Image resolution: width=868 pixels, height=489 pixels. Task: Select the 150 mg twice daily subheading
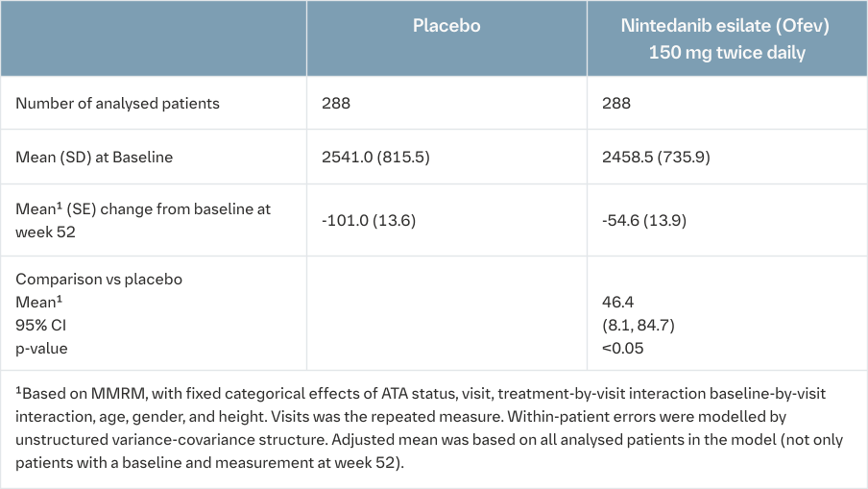(726, 53)
